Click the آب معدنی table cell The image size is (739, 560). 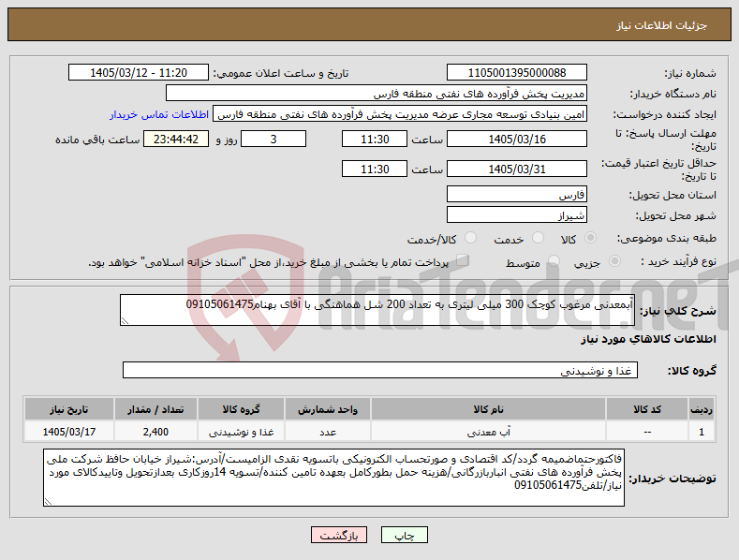(x=488, y=432)
